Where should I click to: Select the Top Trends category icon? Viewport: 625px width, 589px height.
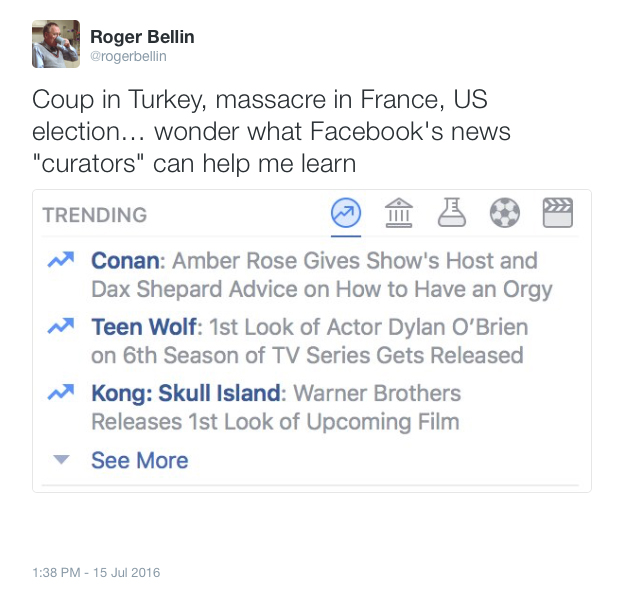[346, 213]
